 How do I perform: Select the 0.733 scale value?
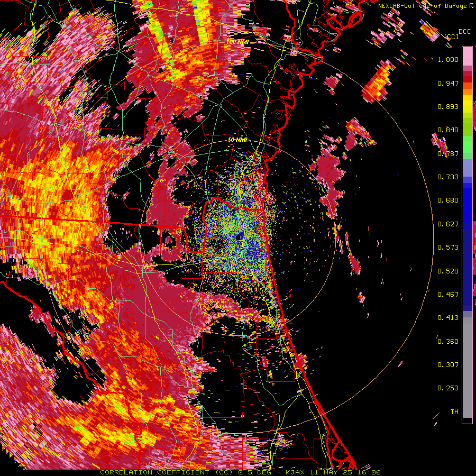click(x=448, y=177)
